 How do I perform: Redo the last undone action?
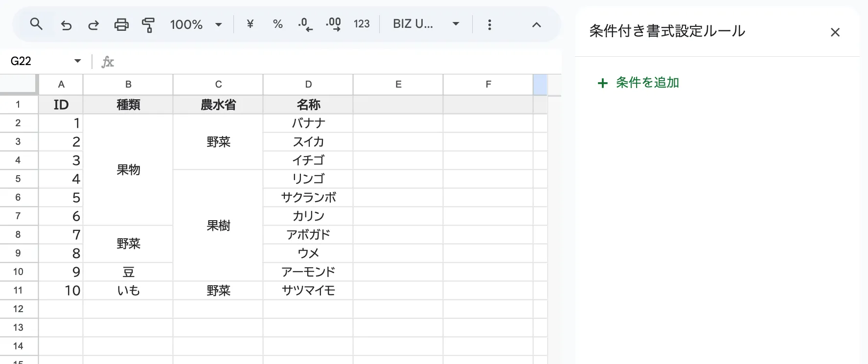[93, 24]
